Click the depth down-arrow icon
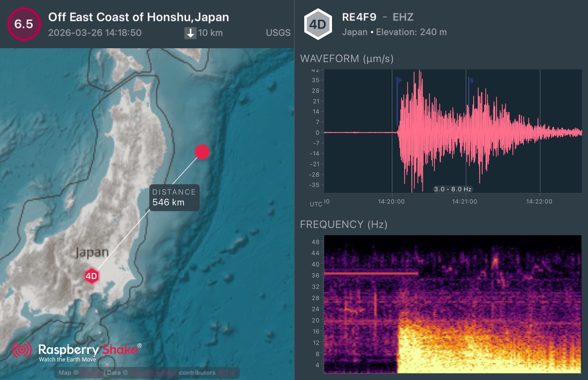 tap(190, 33)
